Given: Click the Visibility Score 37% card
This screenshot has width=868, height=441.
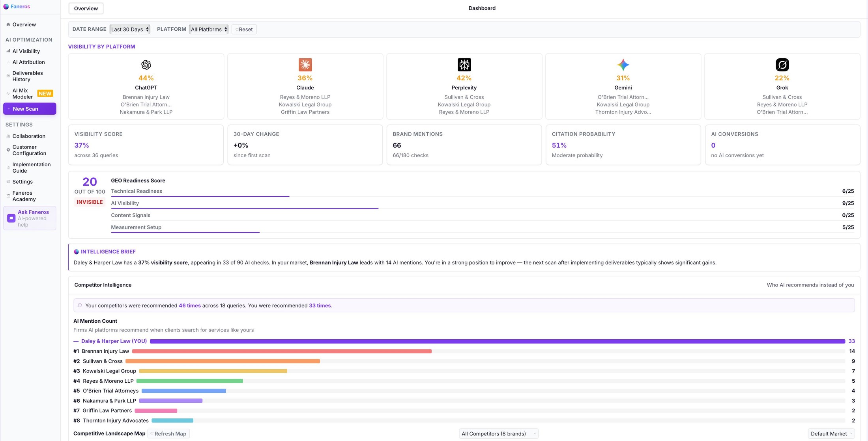Looking at the screenshot, I should [x=146, y=145].
